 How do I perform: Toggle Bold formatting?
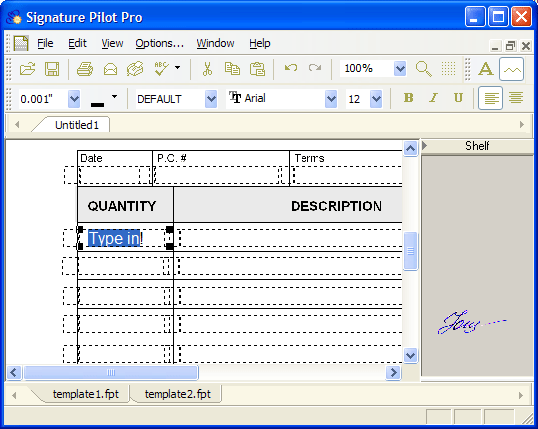(x=408, y=98)
